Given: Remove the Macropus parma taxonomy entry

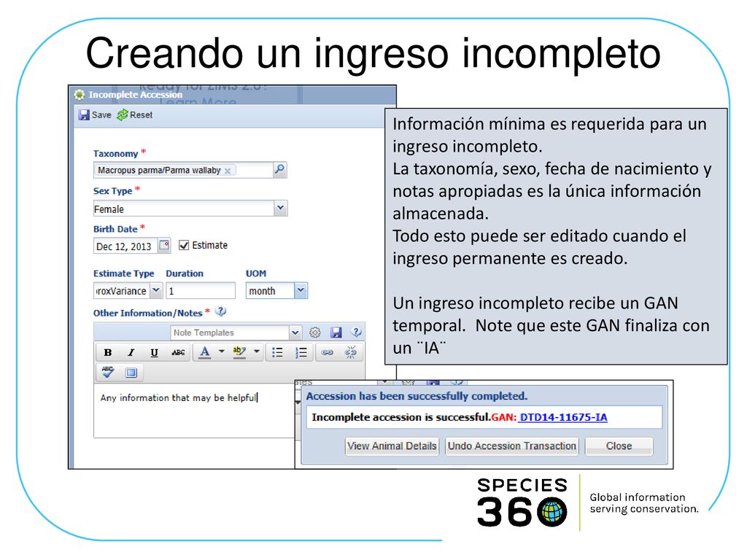Looking at the screenshot, I should [228, 171].
